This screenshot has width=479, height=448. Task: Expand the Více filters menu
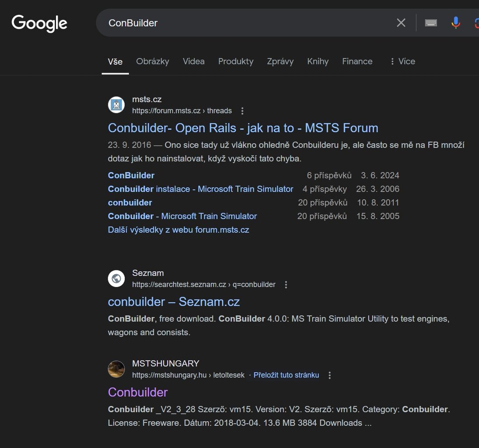402,61
